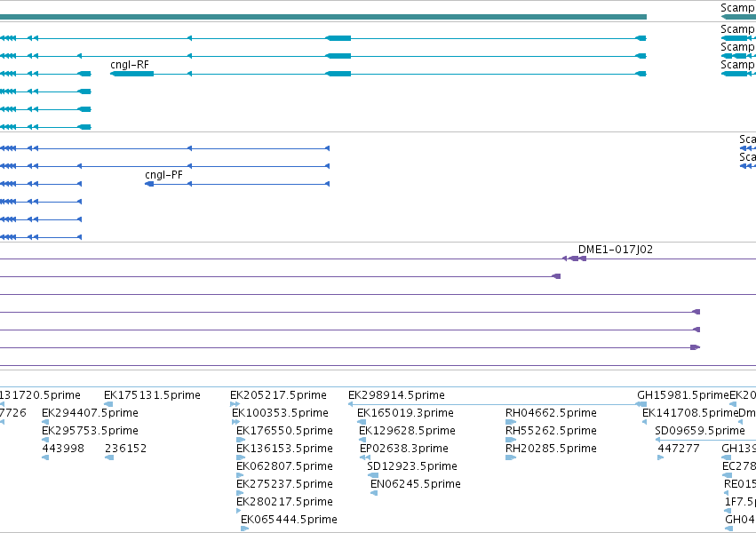Viewport: 756px width, 533px height.
Task: Select GH15981.5prime EST label
Action: tap(683, 395)
